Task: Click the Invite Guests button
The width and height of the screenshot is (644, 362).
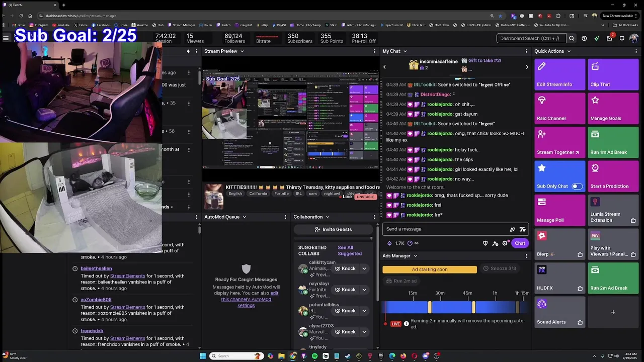Action: coord(333,229)
